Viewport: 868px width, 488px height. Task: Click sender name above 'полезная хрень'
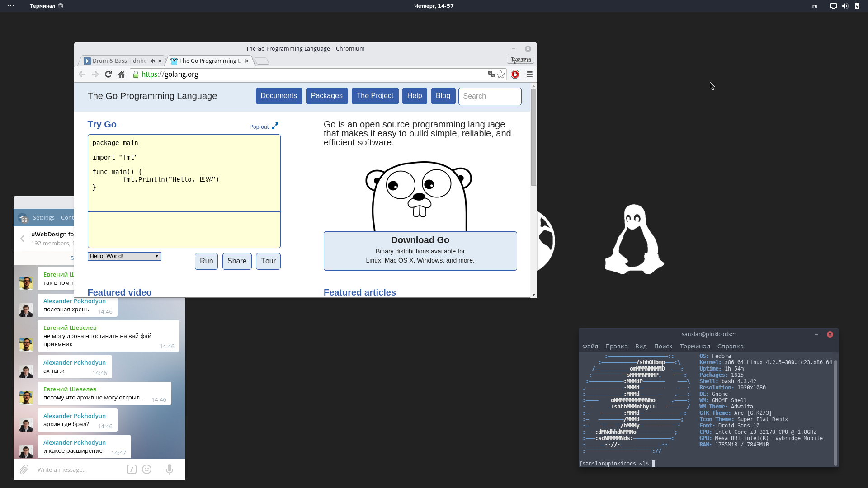pyautogui.click(x=75, y=301)
